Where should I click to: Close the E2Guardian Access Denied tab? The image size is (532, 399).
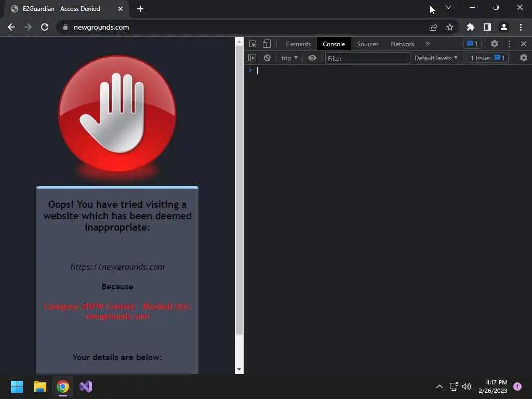tap(121, 9)
